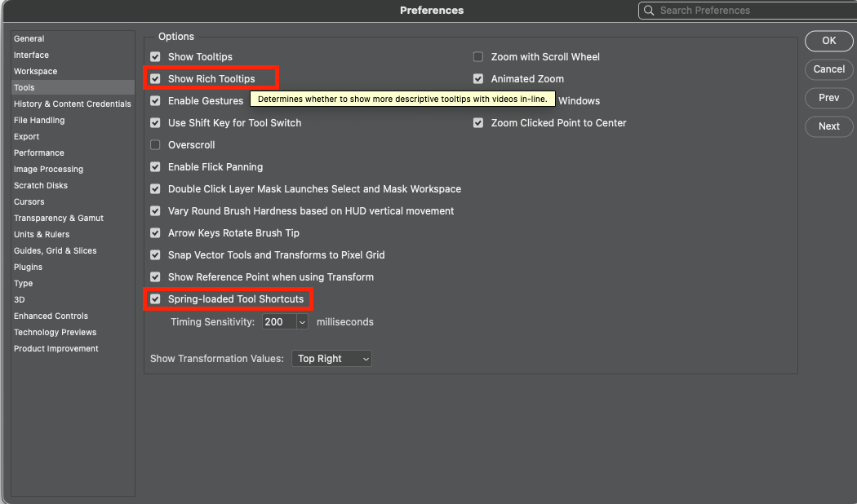
Task: Disable Show Rich Tooltips
Action: [x=155, y=79]
